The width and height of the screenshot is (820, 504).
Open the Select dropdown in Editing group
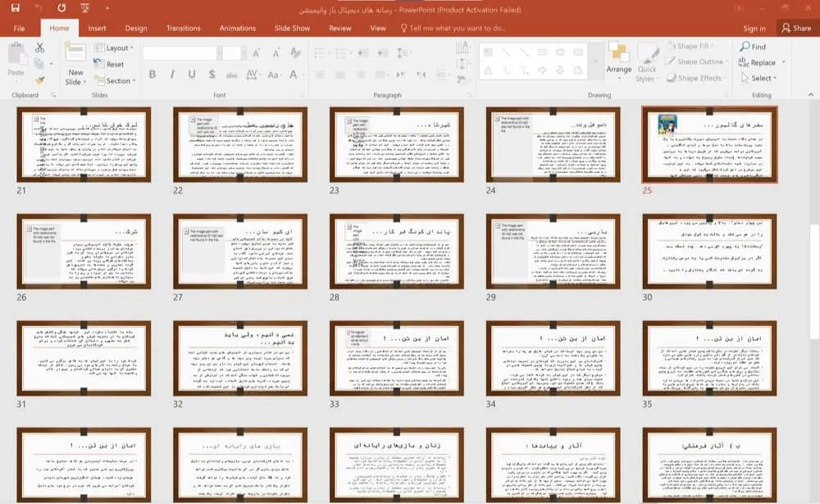[x=762, y=78]
